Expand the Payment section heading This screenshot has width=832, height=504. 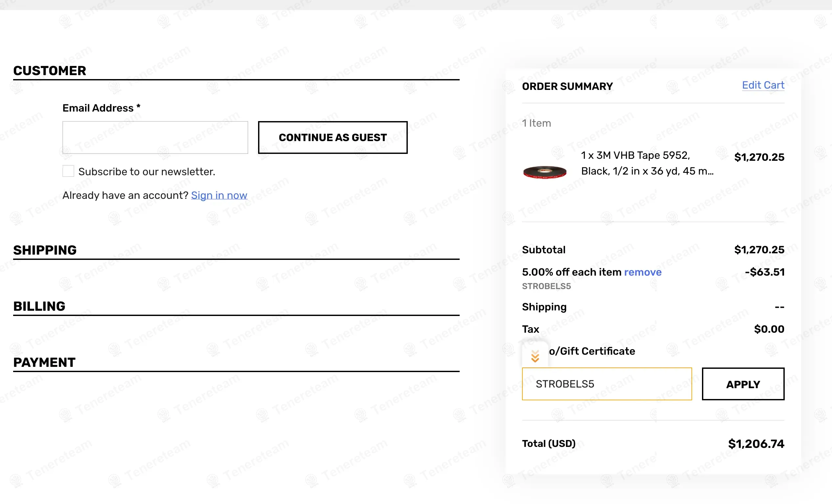pos(44,362)
